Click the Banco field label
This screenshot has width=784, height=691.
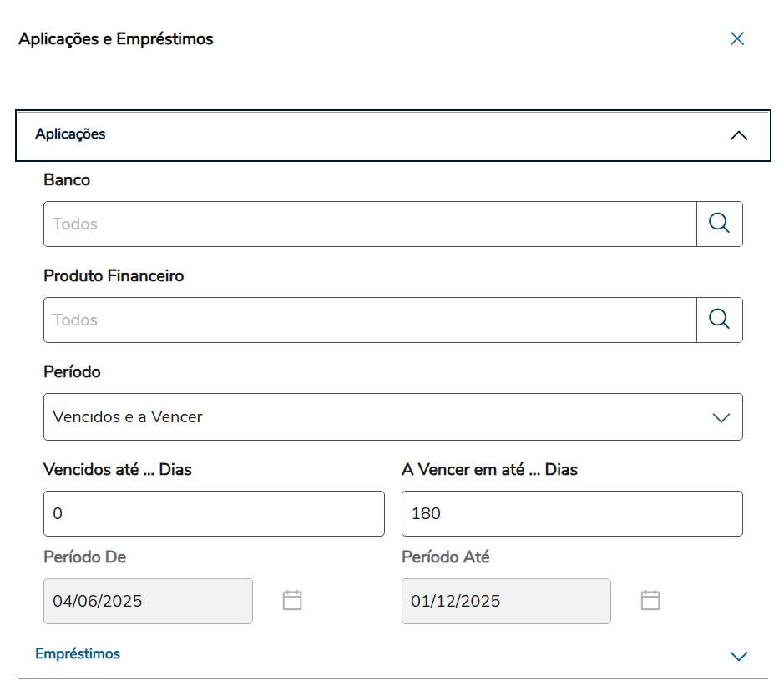click(x=67, y=180)
